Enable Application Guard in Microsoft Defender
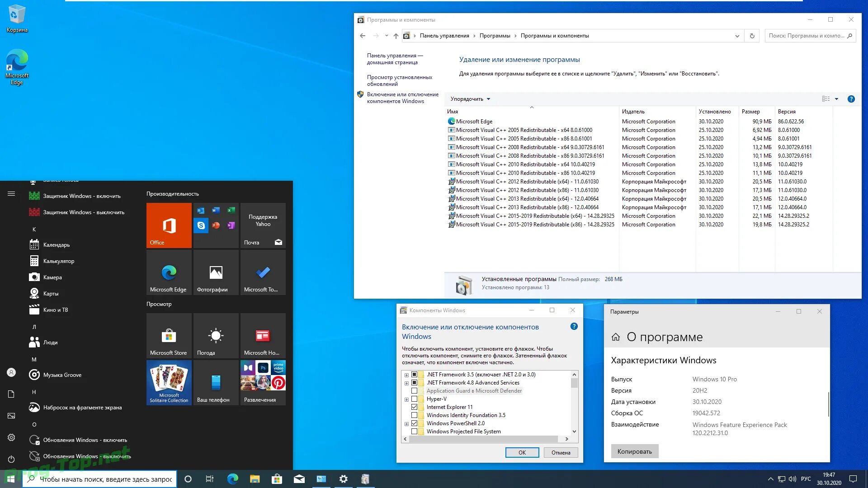This screenshot has height=488, width=868. pos(414,390)
